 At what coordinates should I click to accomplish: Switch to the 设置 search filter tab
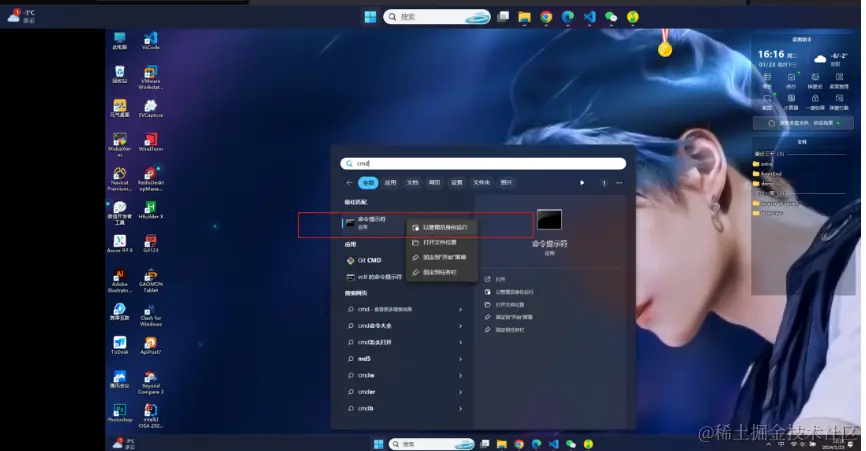click(456, 183)
